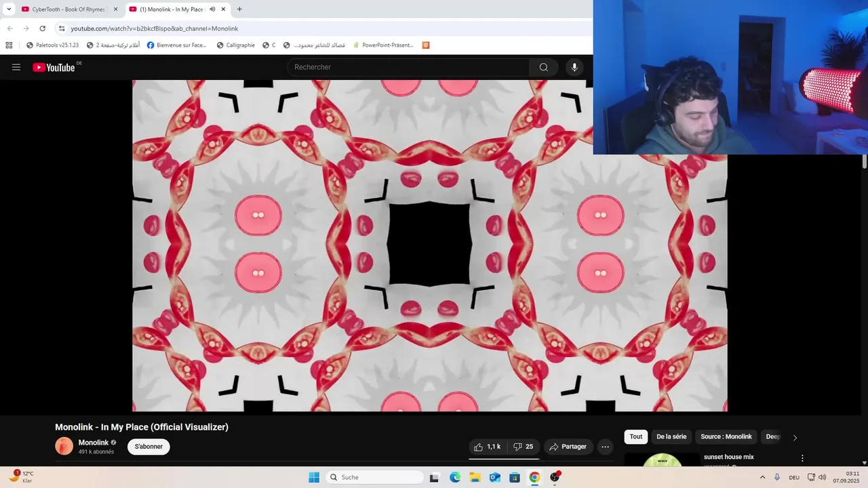Screen dimensions: 868x488
Task: Open the Chrome apps grid in the bookmarks bar
Action: tap(9, 45)
